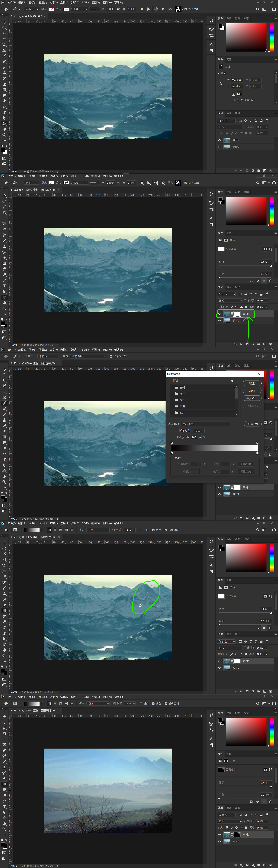
Task: Click 确定 in the 渐变编辑器 dialog
Action: pos(252,383)
